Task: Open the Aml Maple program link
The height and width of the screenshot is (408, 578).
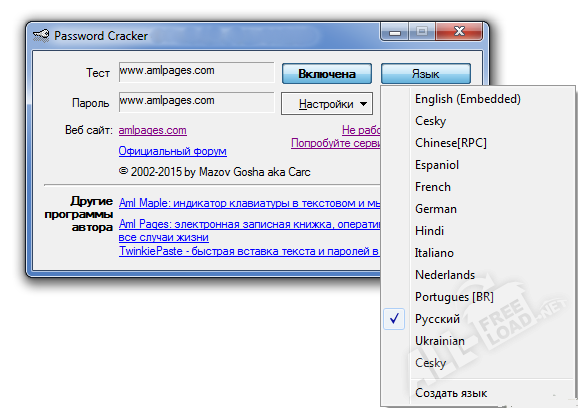Action: pos(249,203)
